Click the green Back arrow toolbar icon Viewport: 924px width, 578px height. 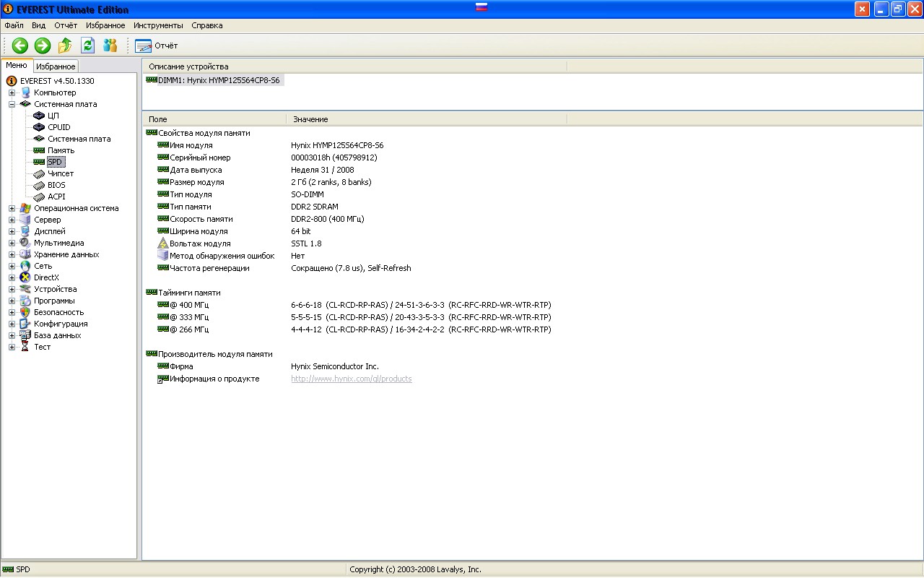(x=19, y=46)
